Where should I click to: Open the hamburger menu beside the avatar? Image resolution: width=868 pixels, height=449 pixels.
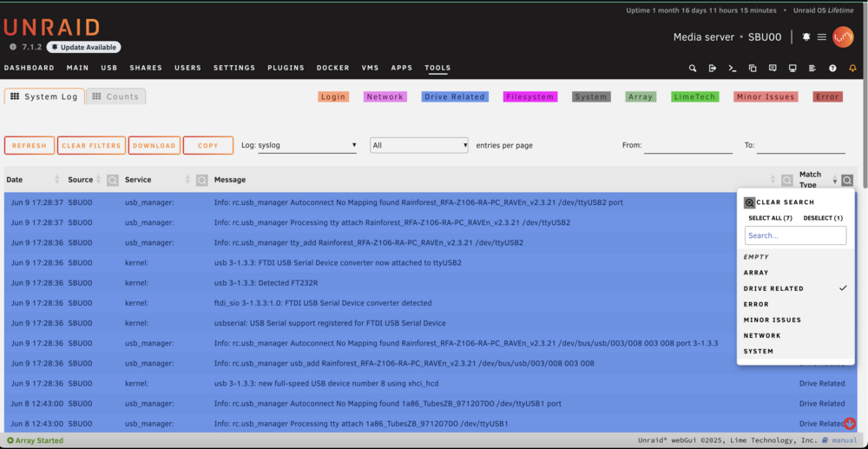[x=822, y=37]
